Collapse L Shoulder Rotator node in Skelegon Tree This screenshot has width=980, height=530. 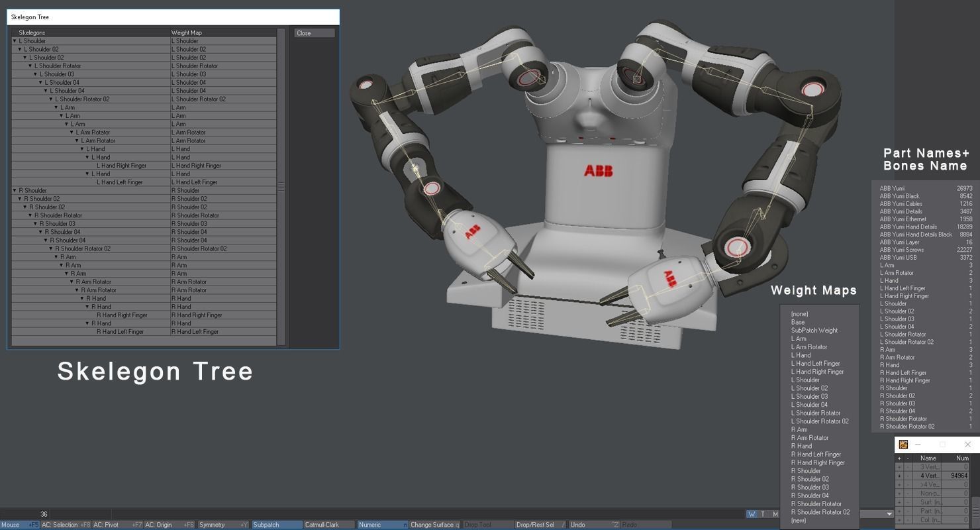tap(30, 66)
